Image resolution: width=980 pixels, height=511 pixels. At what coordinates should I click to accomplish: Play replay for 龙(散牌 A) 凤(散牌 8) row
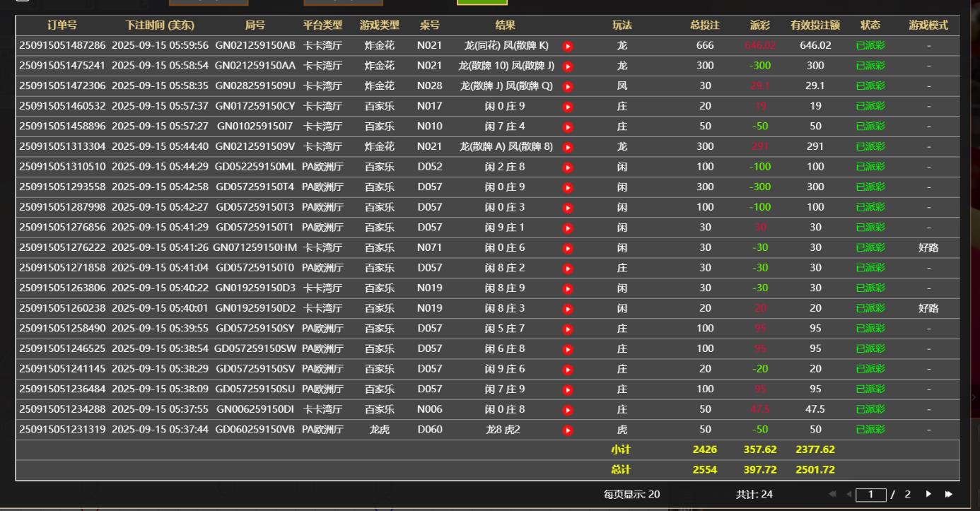pyautogui.click(x=567, y=147)
